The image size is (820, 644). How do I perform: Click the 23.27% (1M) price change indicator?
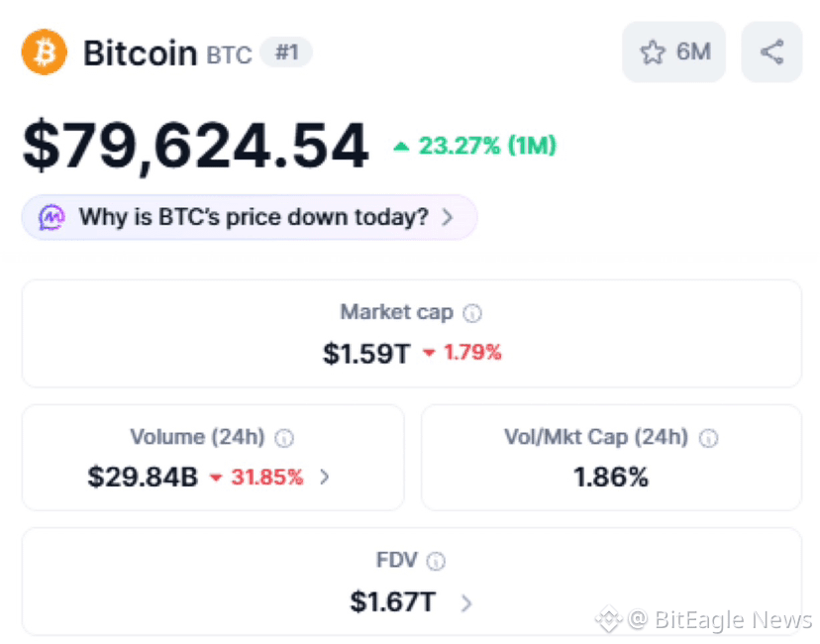[x=474, y=146]
